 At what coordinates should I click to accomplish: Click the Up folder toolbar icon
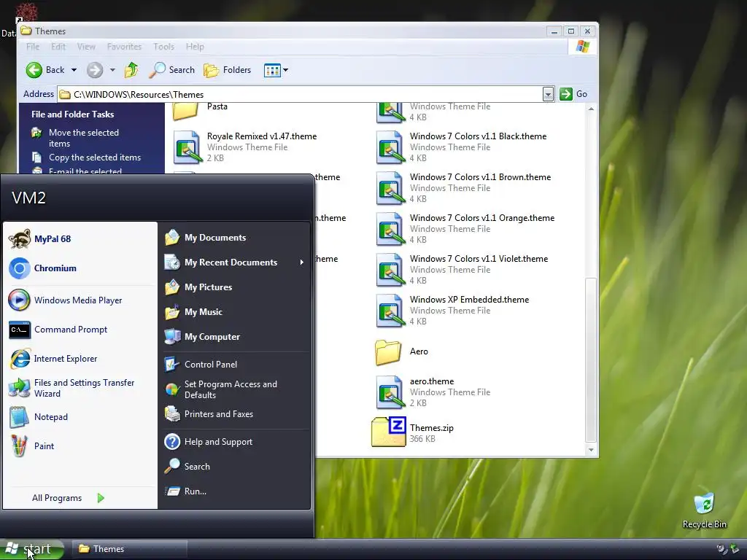(131, 70)
